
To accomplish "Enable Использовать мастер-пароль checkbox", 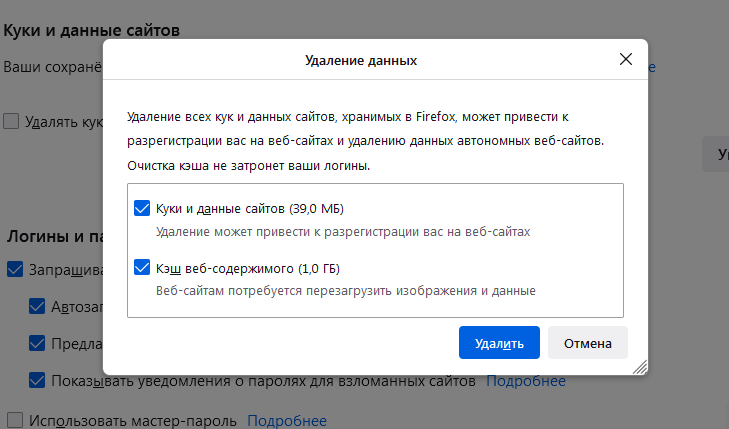I will (x=15, y=420).
